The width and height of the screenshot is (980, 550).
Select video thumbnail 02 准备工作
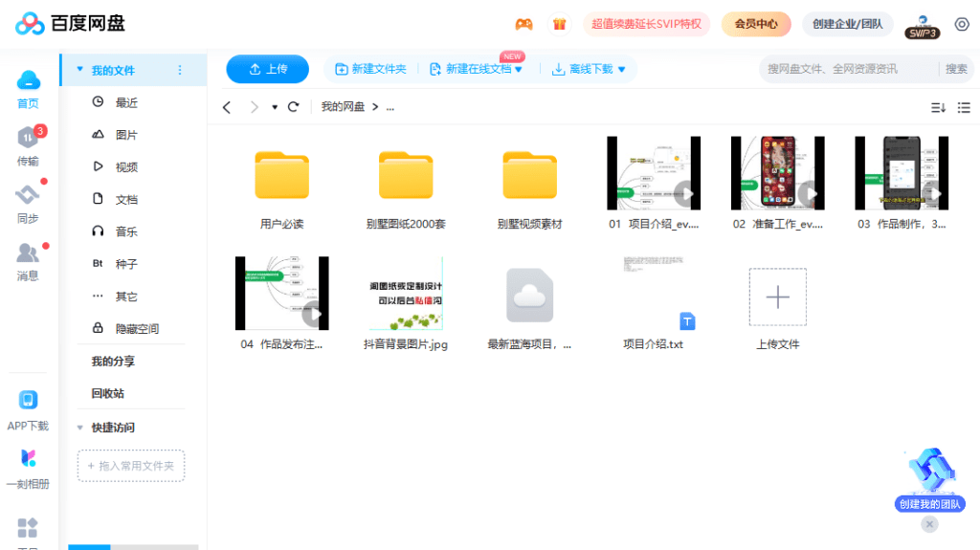coord(777,173)
